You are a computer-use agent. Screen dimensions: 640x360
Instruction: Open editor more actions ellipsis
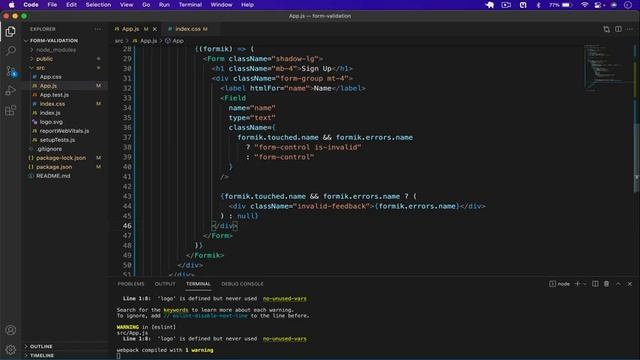pyautogui.click(x=630, y=29)
